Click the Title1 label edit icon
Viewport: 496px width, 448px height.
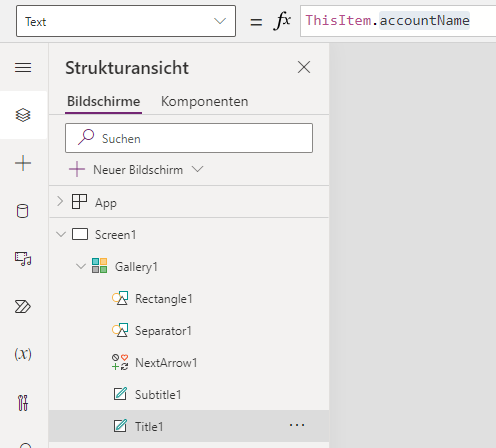[120, 426]
